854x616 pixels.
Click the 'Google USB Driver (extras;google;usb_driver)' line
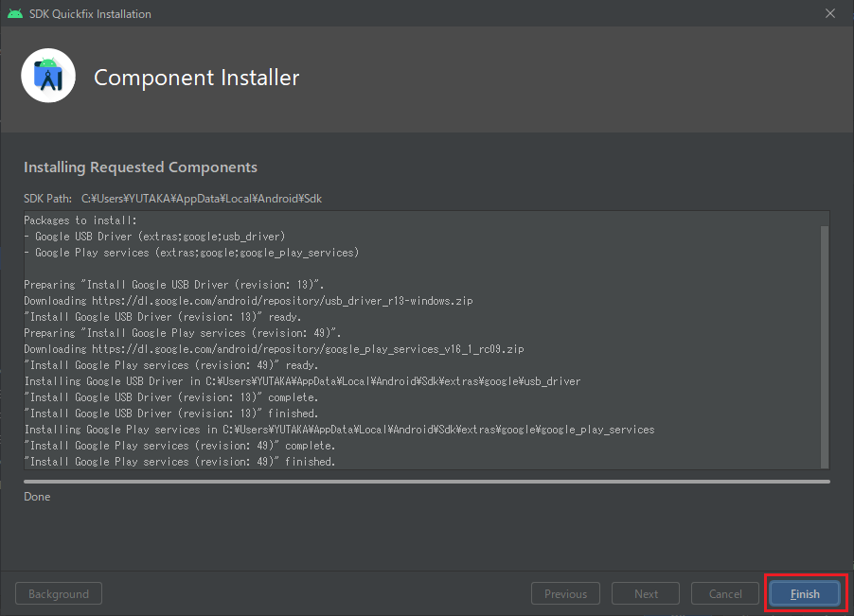(154, 237)
